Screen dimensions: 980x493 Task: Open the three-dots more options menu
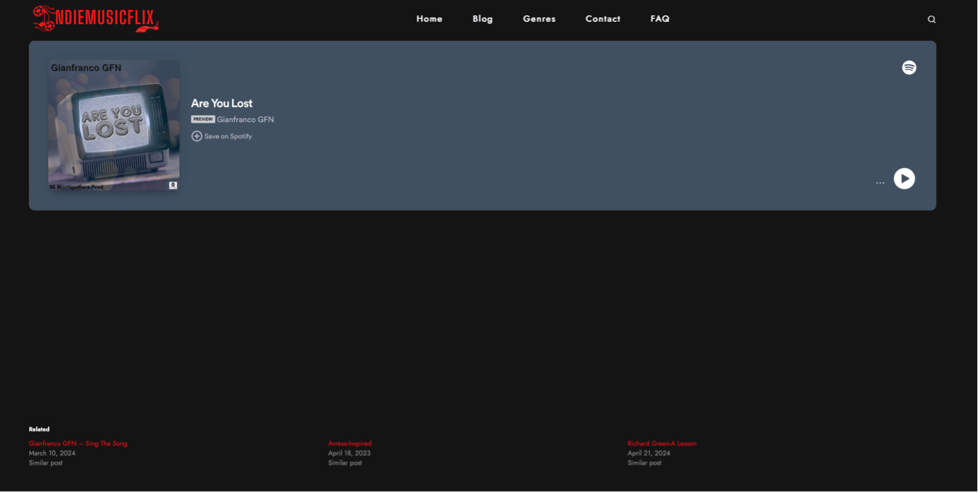tap(882, 183)
